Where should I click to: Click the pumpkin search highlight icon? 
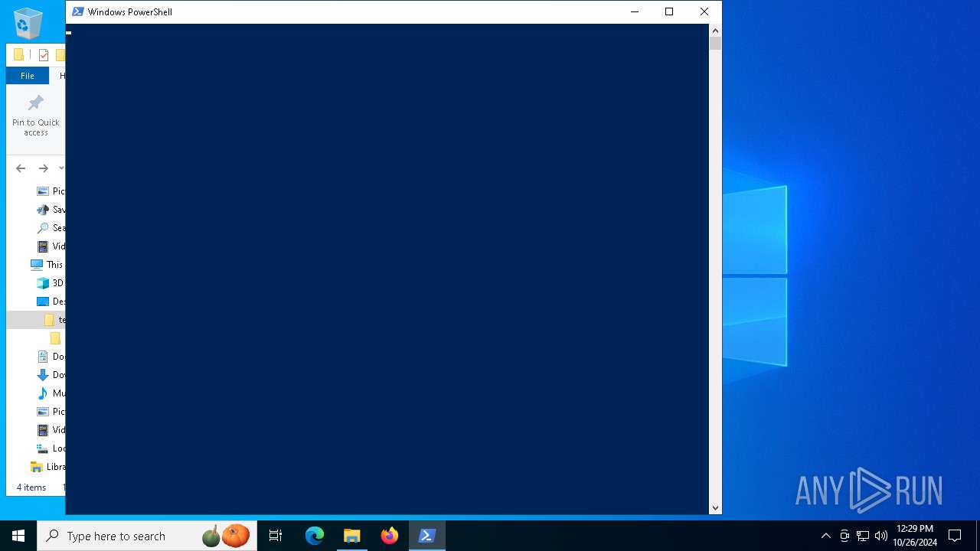click(227, 536)
